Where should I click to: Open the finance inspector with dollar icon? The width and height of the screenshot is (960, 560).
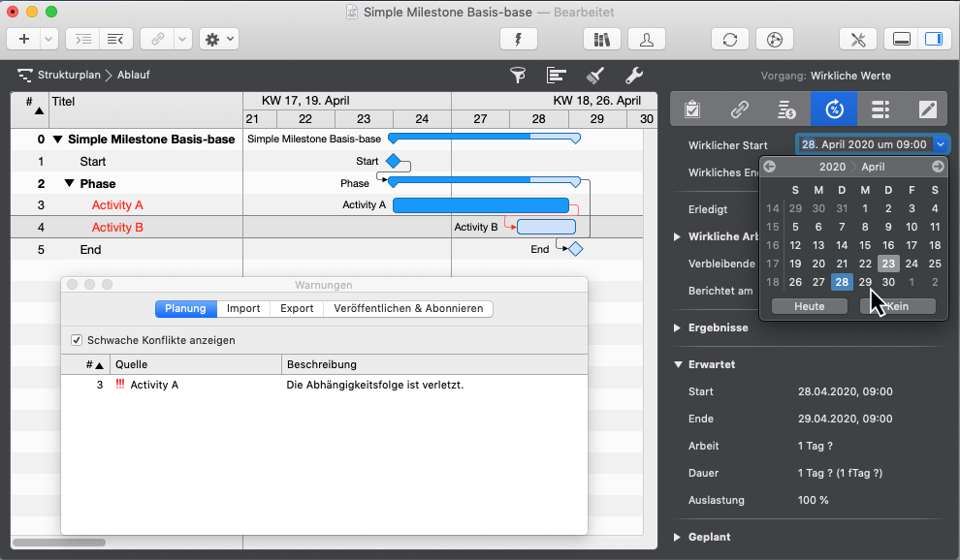tap(786, 109)
